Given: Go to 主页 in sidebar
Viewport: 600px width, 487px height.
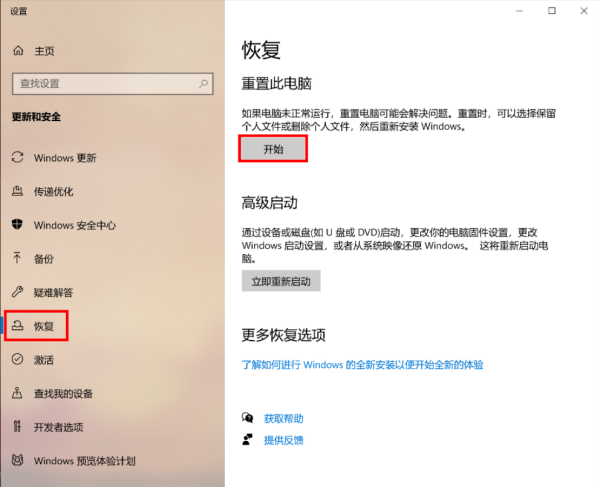Looking at the screenshot, I should click(x=34, y=51).
